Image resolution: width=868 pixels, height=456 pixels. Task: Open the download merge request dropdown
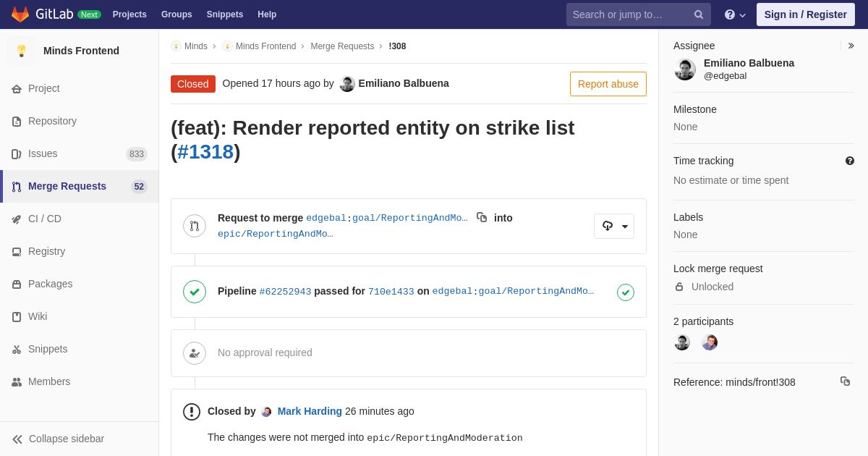click(614, 226)
